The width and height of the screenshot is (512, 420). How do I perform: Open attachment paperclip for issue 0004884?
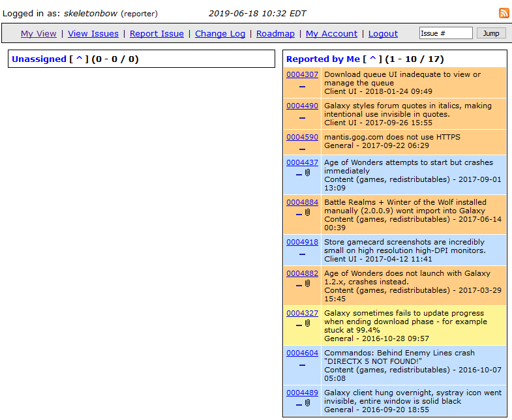point(308,213)
